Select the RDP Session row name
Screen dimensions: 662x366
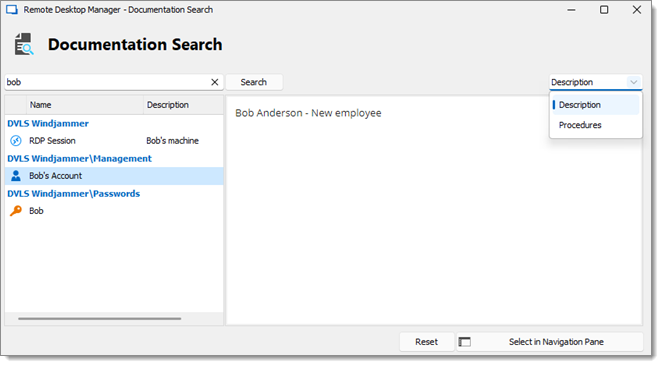52,141
